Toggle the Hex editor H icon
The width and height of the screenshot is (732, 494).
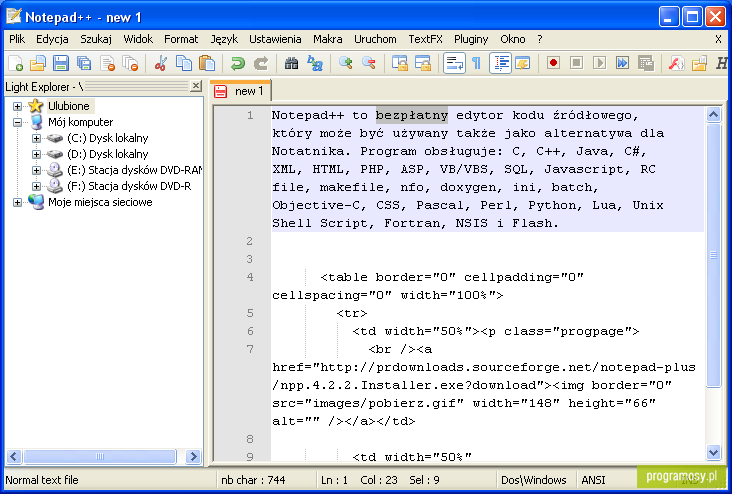[x=722, y=63]
